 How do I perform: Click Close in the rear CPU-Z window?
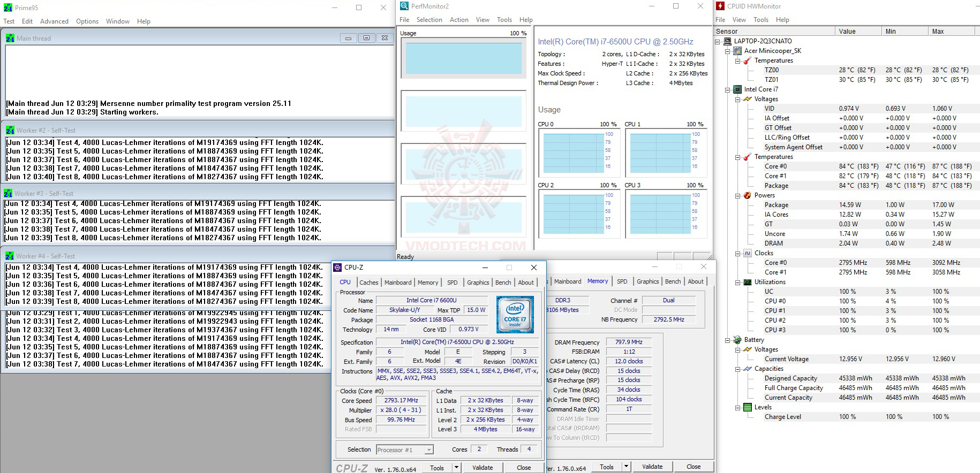pos(693,467)
